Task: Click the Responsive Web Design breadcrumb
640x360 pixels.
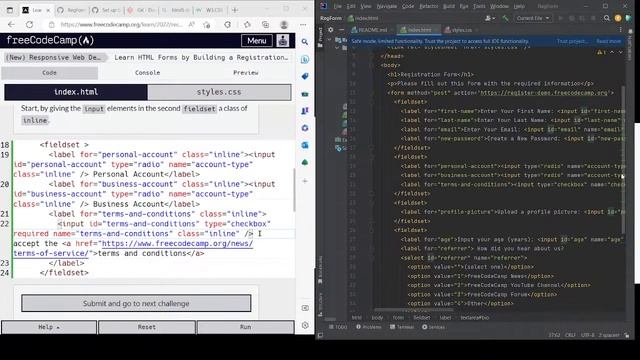Action: 53,58
